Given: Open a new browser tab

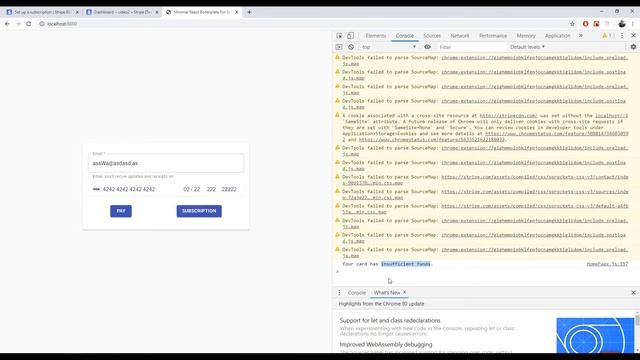Looking at the screenshot, I should tap(249, 12).
